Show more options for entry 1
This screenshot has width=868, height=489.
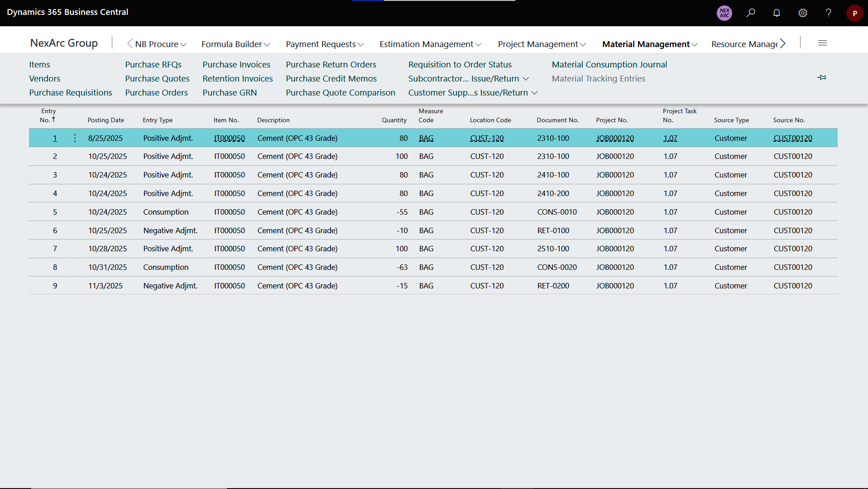[75, 138]
